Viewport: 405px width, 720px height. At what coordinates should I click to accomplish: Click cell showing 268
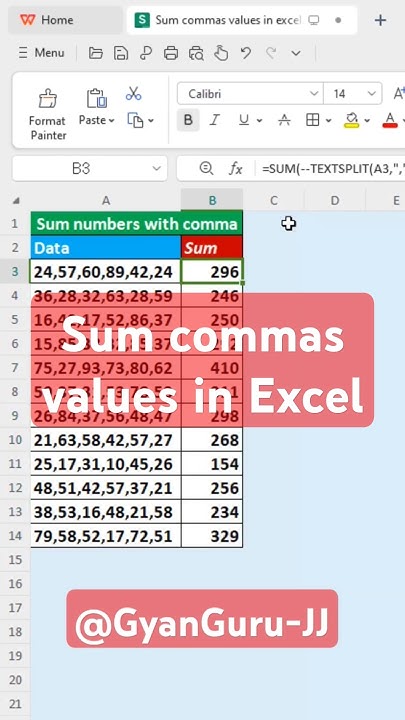tap(212, 440)
